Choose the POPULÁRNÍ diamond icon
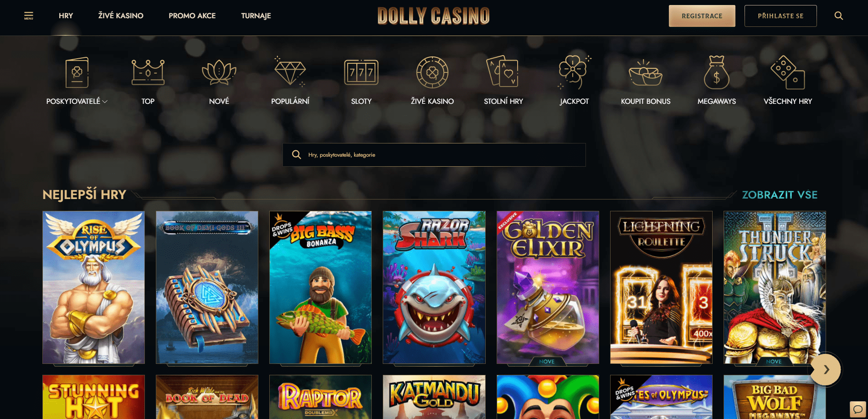This screenshot has height=419, width=868. point(290,72)
